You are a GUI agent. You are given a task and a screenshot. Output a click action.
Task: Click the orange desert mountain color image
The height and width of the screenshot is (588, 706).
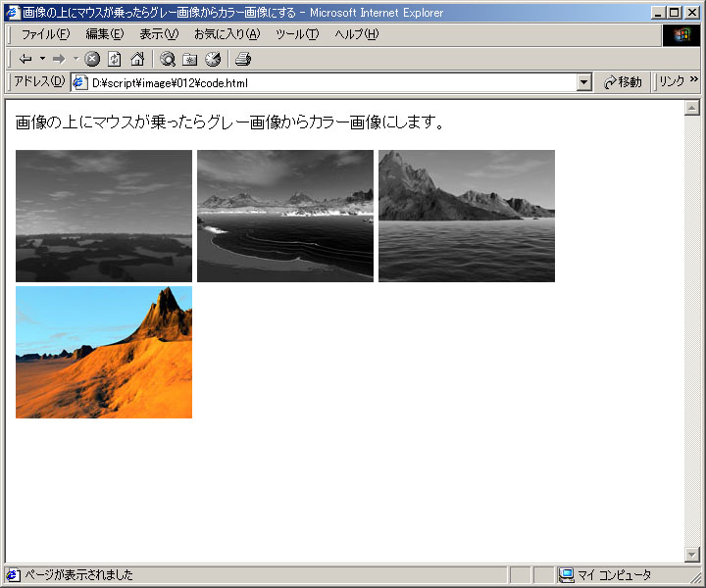click(104, 352)
